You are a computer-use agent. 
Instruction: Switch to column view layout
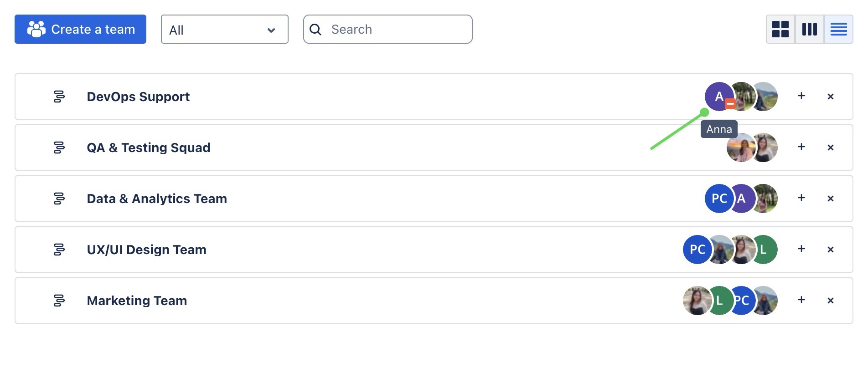pos(809,29)
